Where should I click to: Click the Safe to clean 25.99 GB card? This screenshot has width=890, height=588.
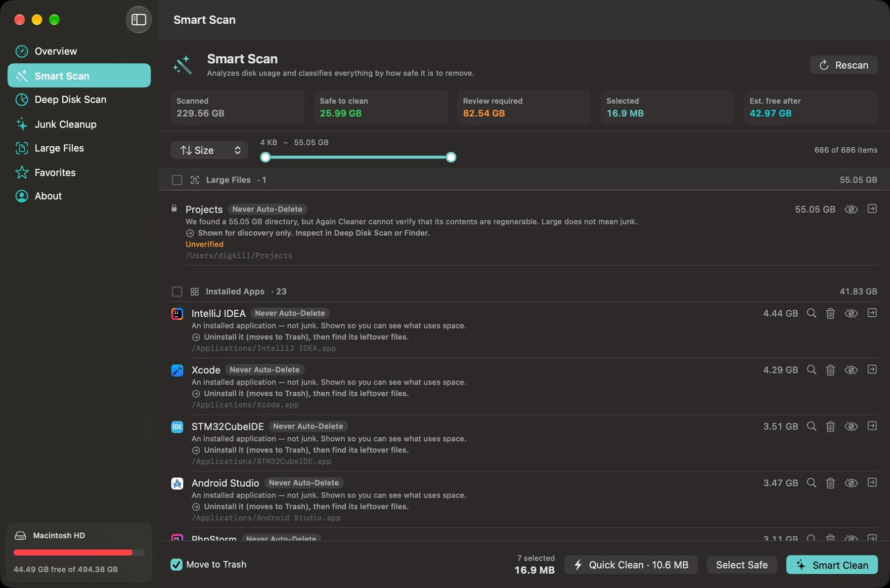tap(381, 107)
